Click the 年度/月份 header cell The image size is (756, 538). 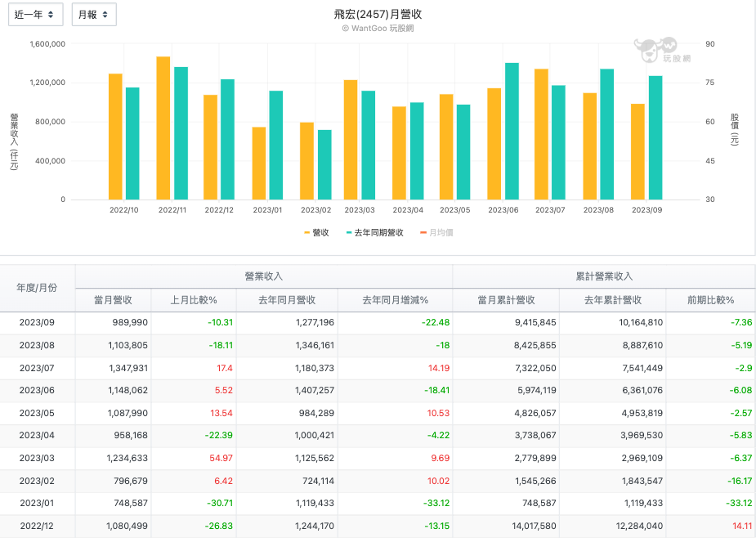tap(38, 288)
